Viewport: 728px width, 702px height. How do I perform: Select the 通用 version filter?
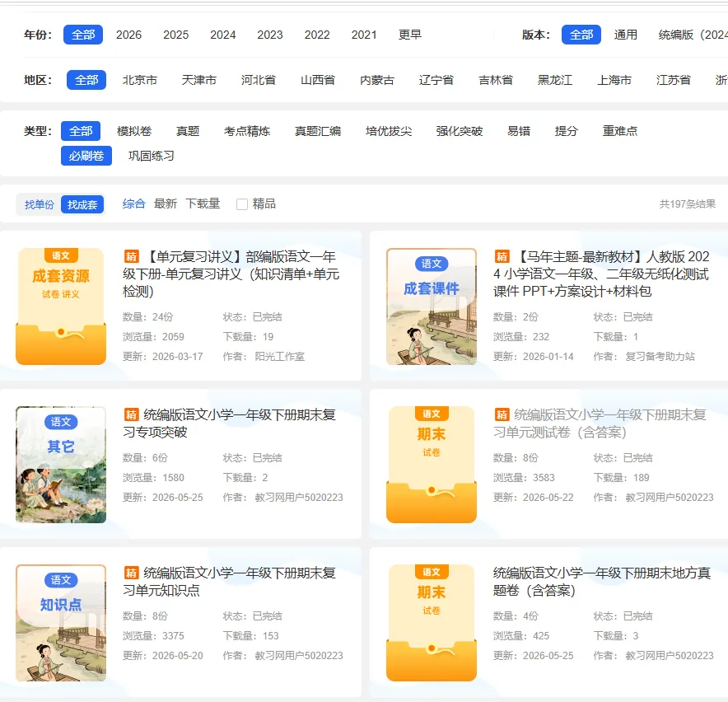click(625, 35)
